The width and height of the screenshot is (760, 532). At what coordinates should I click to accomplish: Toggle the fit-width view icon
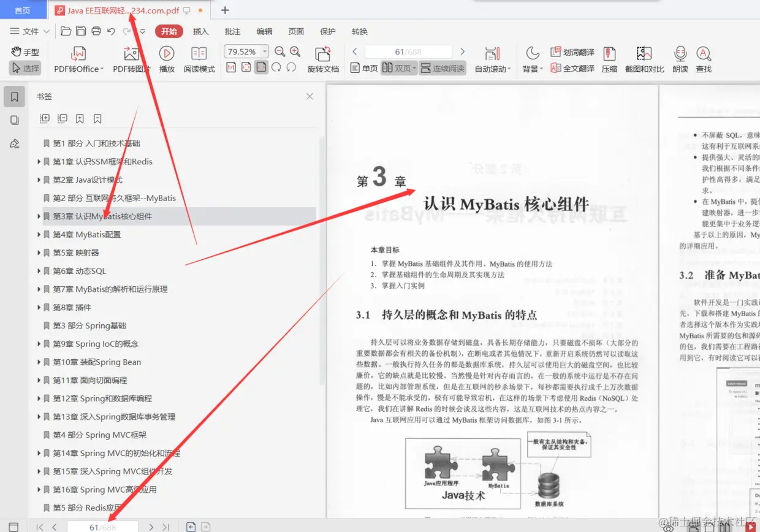(261, 67)
